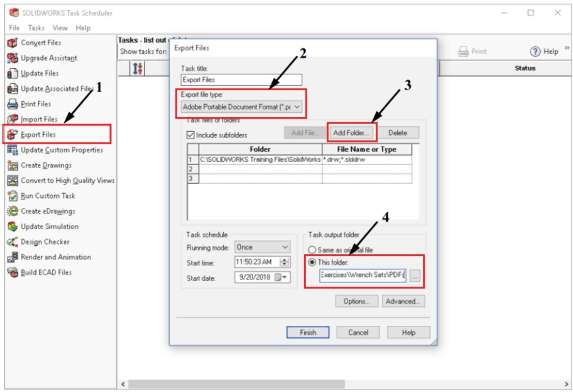The image size is (573, 392).
Task: Click the Print icon in the toolbar
Action: (464, 51)
